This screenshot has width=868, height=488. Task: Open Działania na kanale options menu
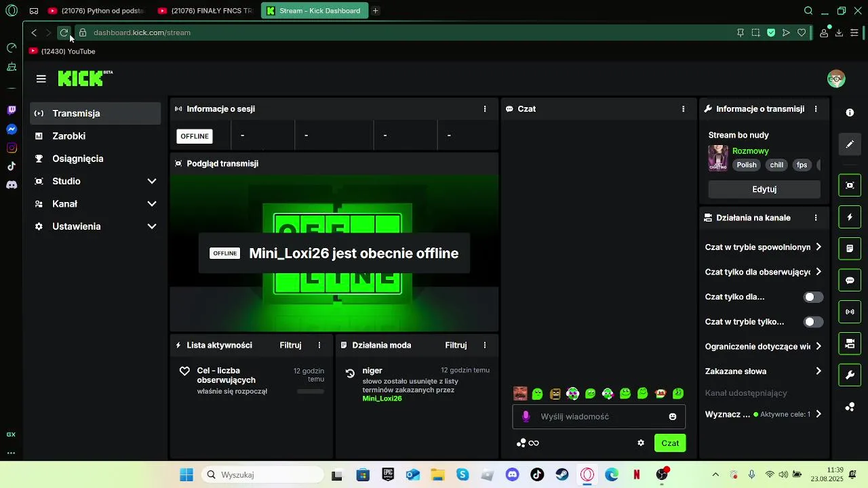pyautogui.click(x=816, y=218)
